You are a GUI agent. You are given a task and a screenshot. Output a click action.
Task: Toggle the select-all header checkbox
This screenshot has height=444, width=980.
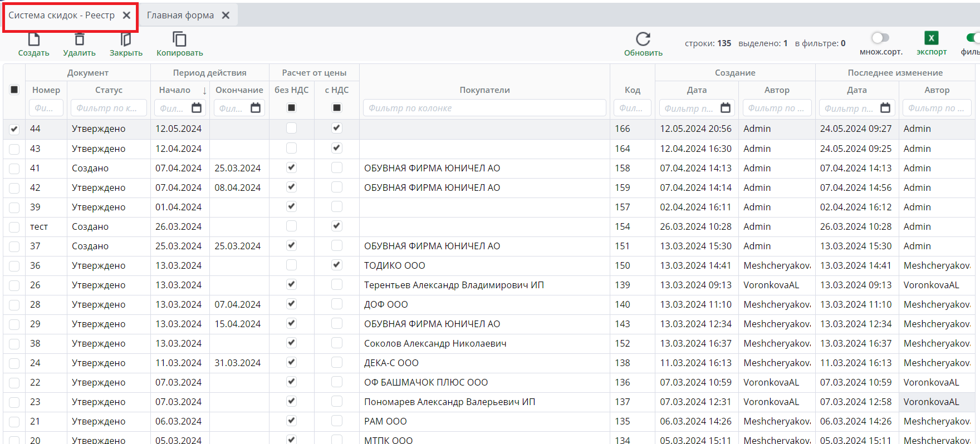tap(14, 90)
